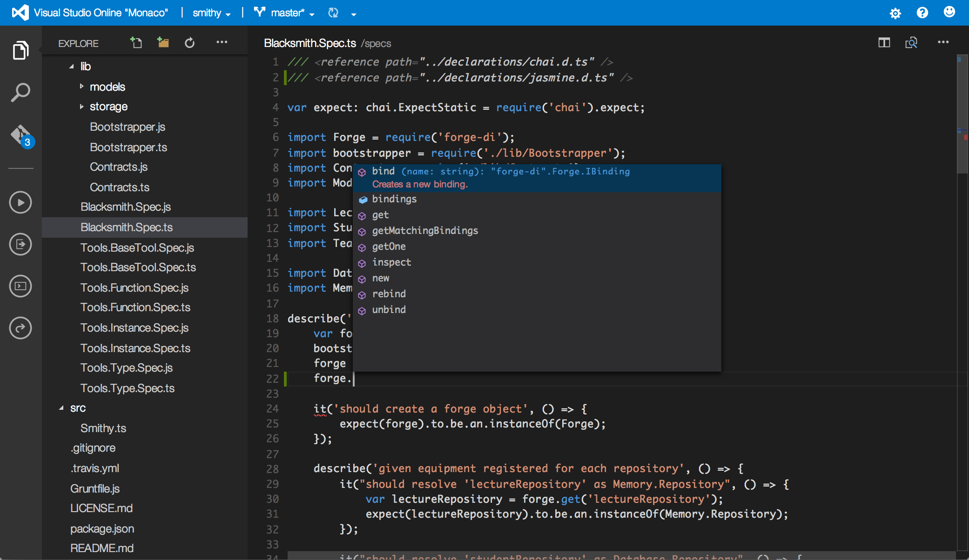This screenshot has width=969, height=560.
Task: Expand the models folder
Action: [81, 87]
